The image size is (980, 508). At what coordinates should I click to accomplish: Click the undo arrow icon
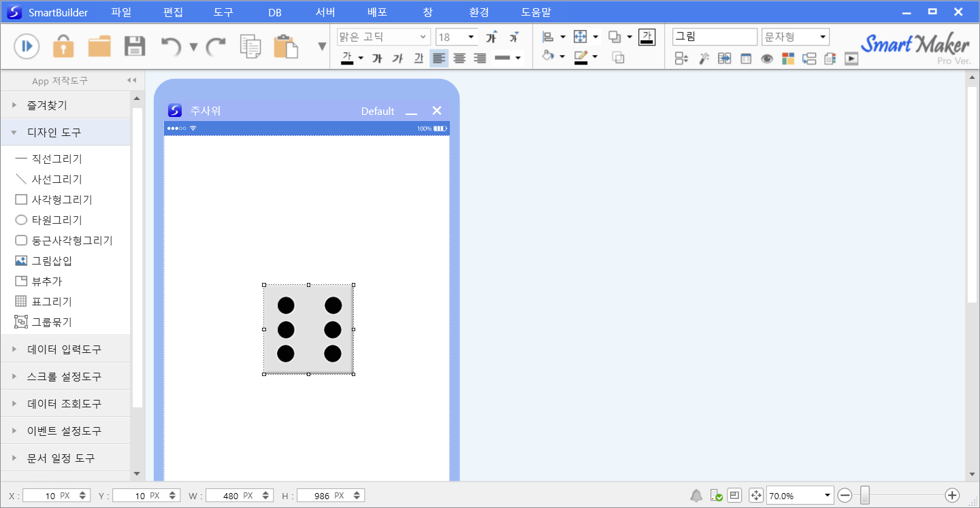click(x=171, y=46)
